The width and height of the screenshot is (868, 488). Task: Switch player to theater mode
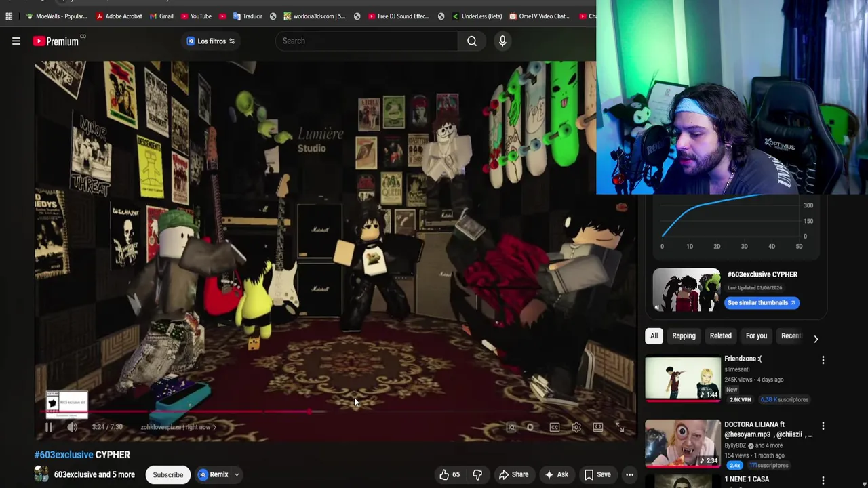pos(598,427)
